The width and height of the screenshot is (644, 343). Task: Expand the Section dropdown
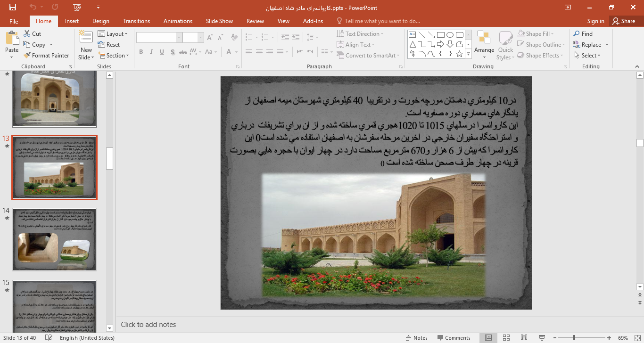[113, 56]
